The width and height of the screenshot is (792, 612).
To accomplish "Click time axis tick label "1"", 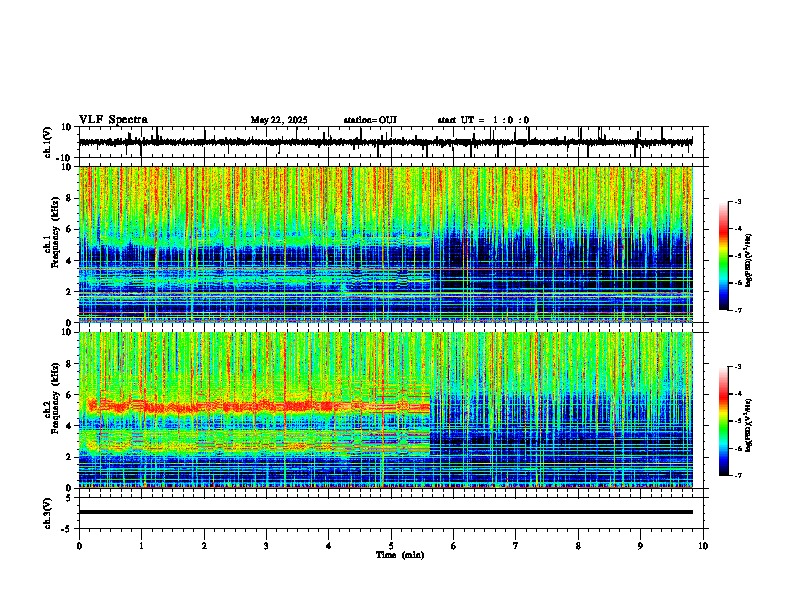I will (141, 546).
